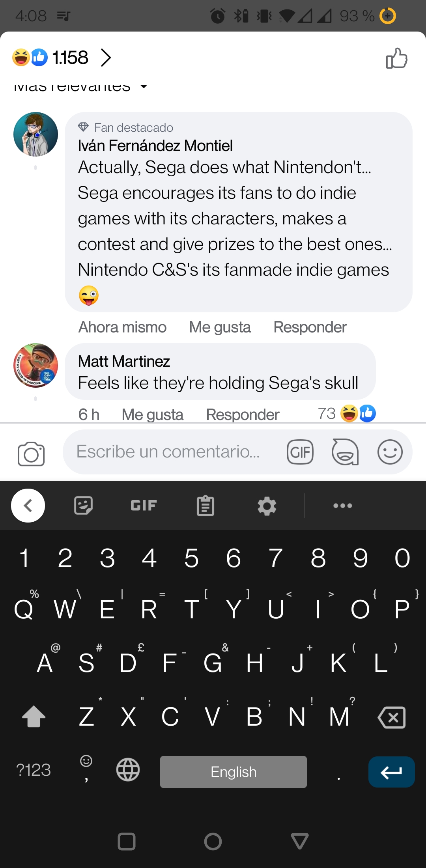The width and height of the screenshot is (426, 868).
Task: Open keyboard clipboard icon
Action: click(x=206, y=506)
